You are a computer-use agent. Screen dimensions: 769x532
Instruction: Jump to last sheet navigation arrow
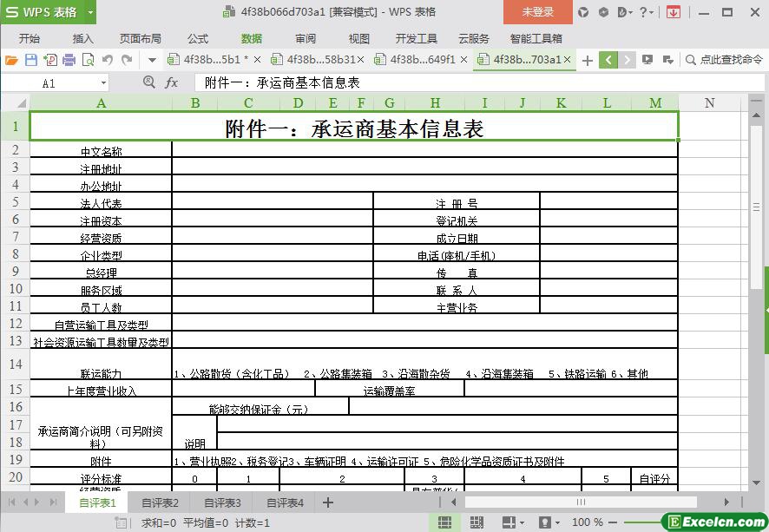coord(53,502)
